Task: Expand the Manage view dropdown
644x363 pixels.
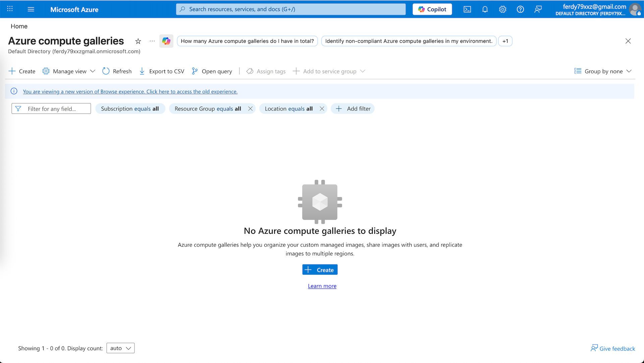Action: click(x=69, y=71)
